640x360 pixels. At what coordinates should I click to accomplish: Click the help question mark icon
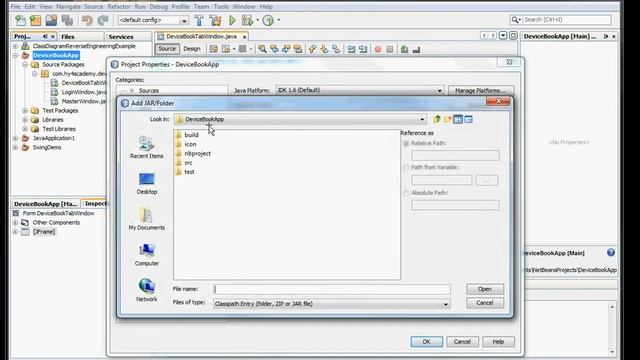point(611,252)
